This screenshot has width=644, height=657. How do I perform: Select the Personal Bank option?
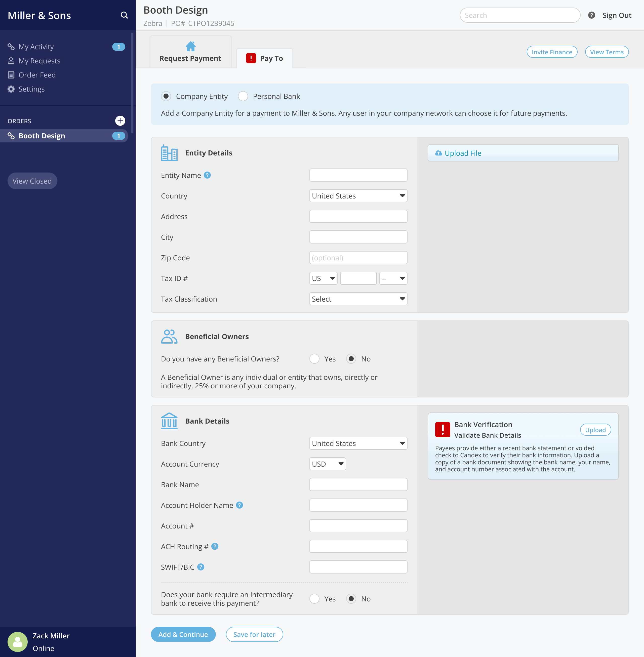[x=243, y=96]
